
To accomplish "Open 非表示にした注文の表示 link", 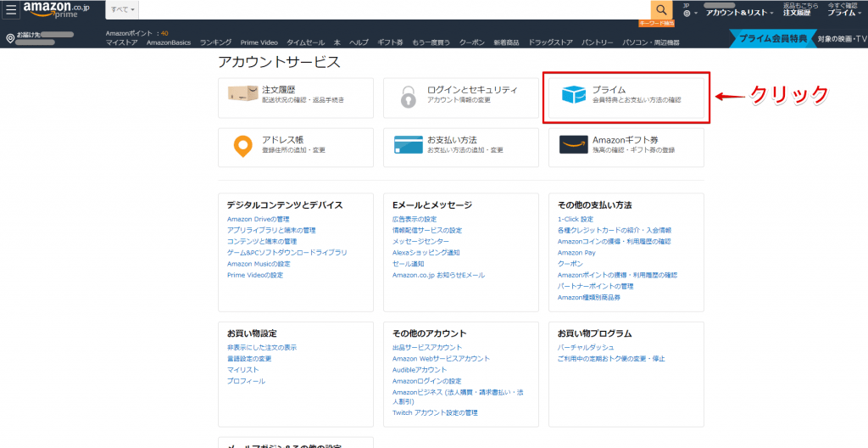I will point(262,347).
